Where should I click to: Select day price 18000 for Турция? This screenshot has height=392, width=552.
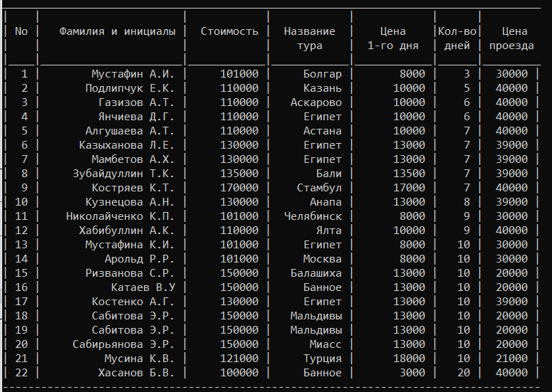pos(409,359)
